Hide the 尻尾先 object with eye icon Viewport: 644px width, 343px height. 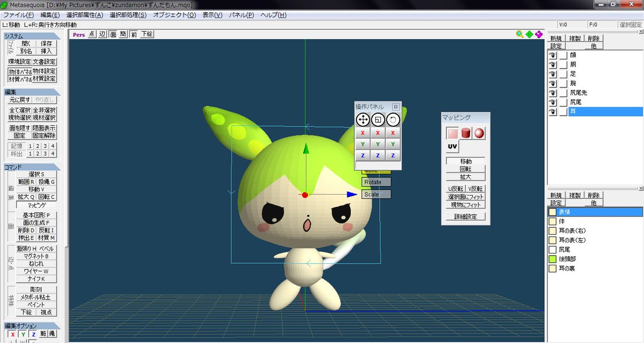coord(552,93)
